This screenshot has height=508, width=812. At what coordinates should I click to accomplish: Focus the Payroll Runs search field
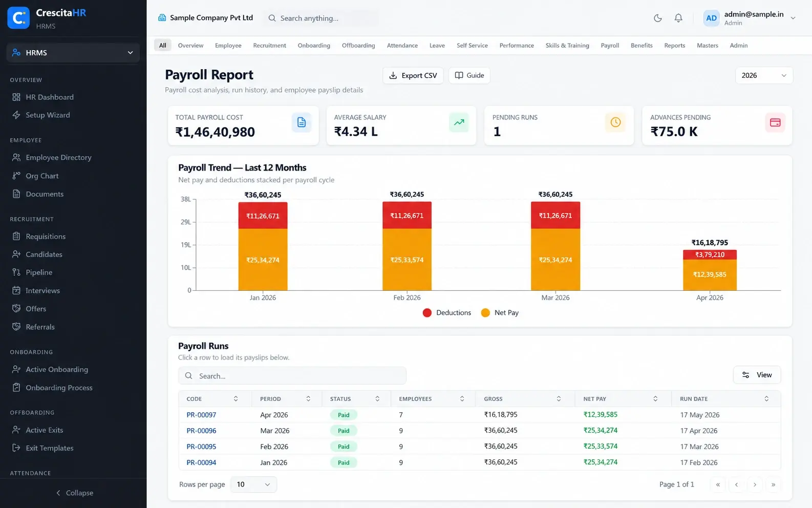292,376
